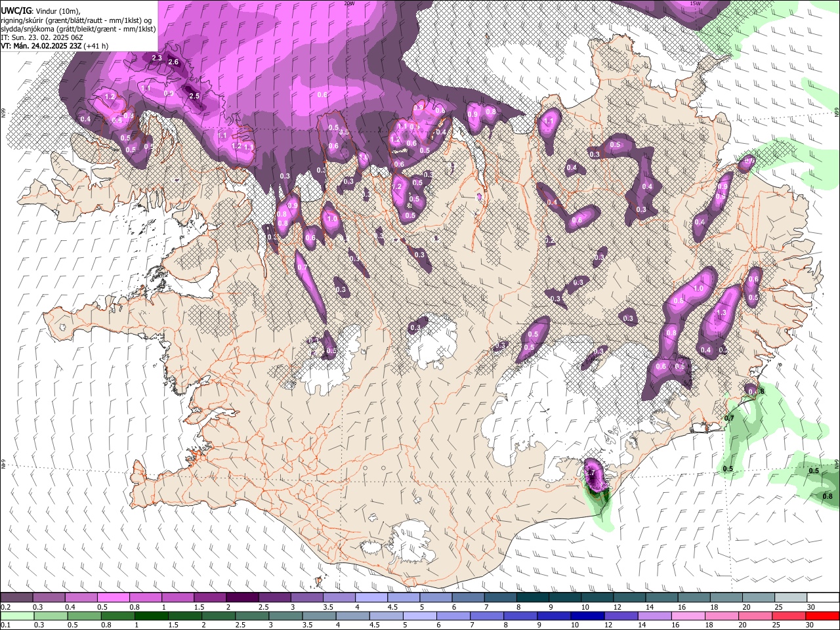Click the 'slydda/snjókoma' snow legend description line
This screenshot has width=840, height=630.
coord(78,29)
